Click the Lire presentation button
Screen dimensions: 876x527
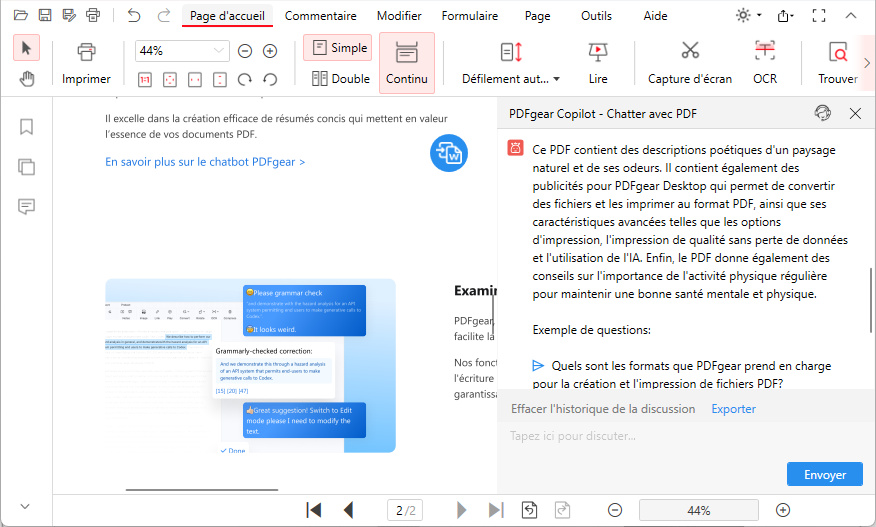point(598,63)
